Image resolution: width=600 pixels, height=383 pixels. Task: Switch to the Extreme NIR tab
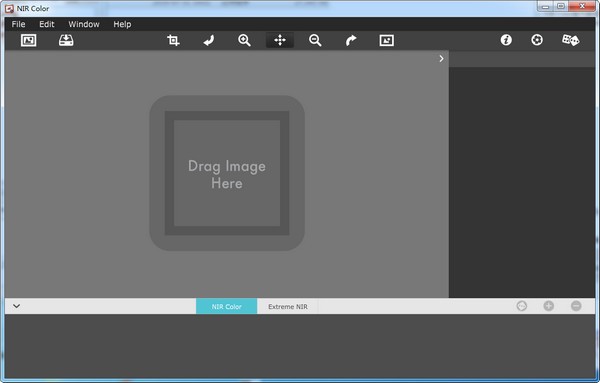[288, 306]
